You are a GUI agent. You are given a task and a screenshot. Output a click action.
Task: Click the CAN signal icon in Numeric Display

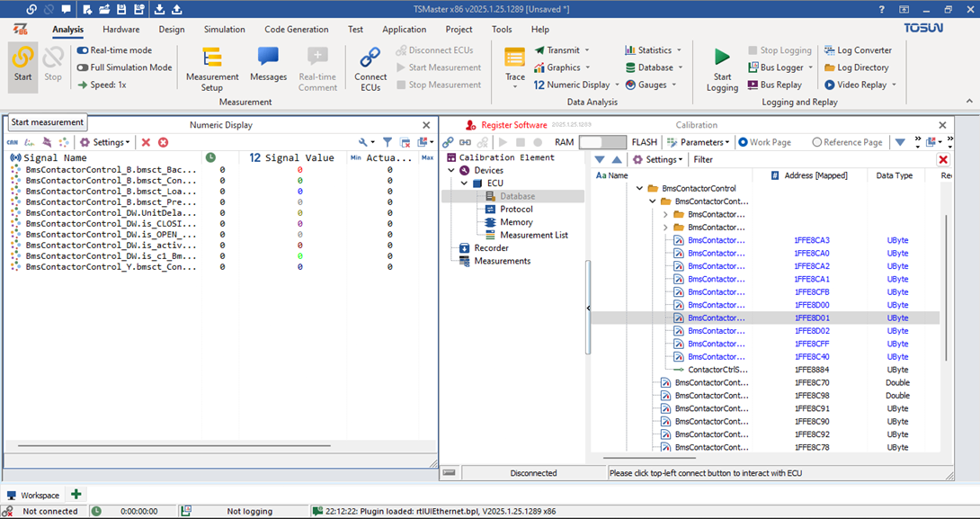point(12,143)
